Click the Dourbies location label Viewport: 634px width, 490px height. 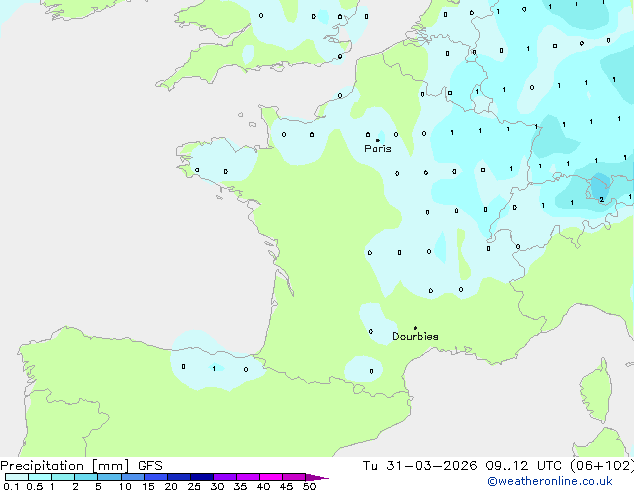tap(415, 336)
